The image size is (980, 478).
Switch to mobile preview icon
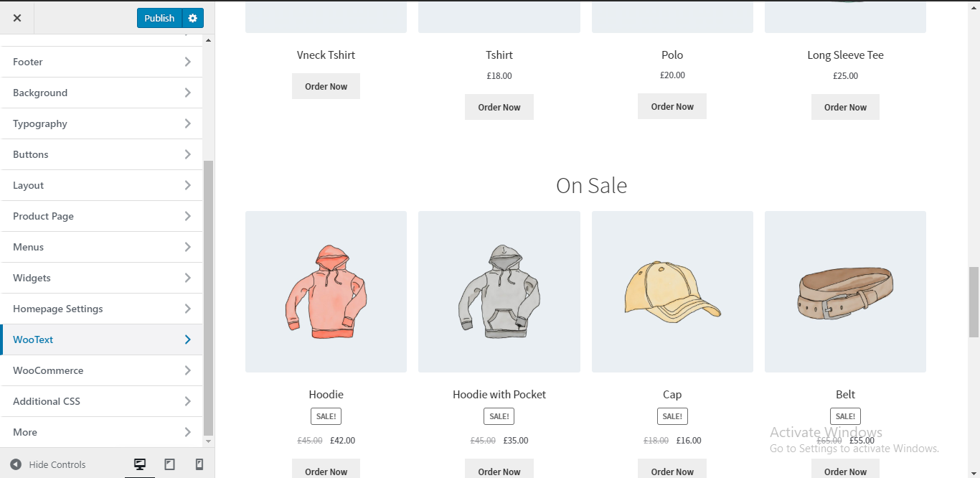(199, 464)
